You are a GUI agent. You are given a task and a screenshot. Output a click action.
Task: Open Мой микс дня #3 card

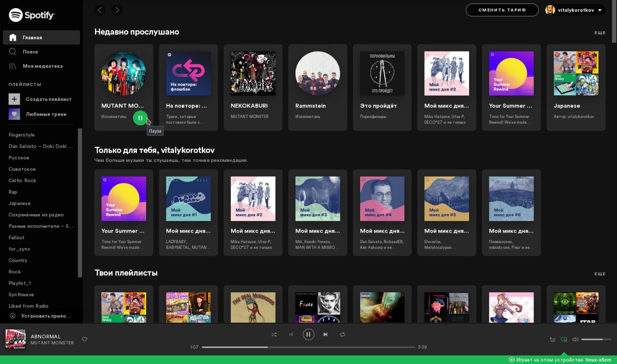318,213
